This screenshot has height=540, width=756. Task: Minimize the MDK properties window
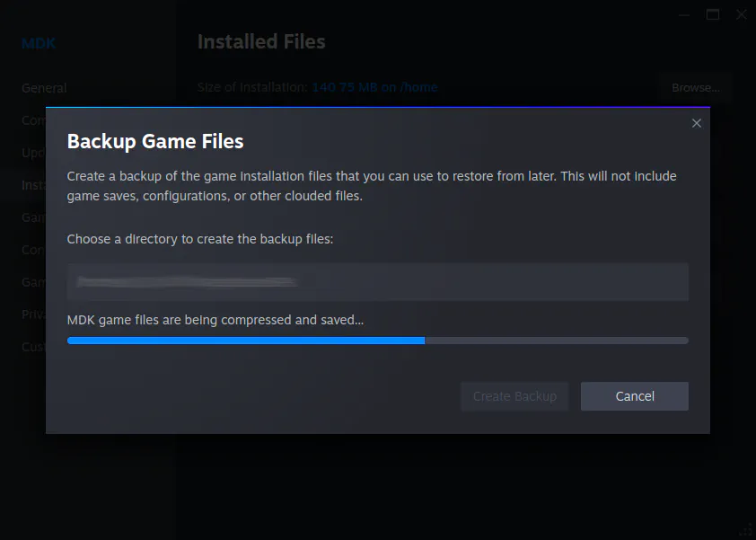click(684, 15)
